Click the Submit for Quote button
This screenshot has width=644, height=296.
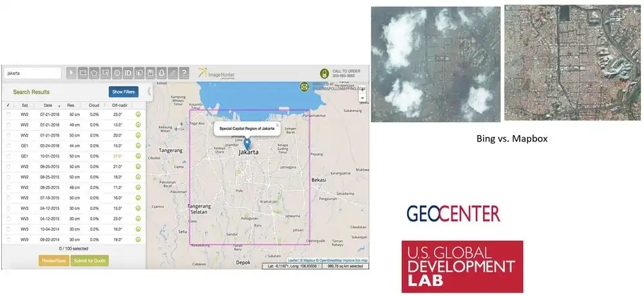click(x=90, y=261)
